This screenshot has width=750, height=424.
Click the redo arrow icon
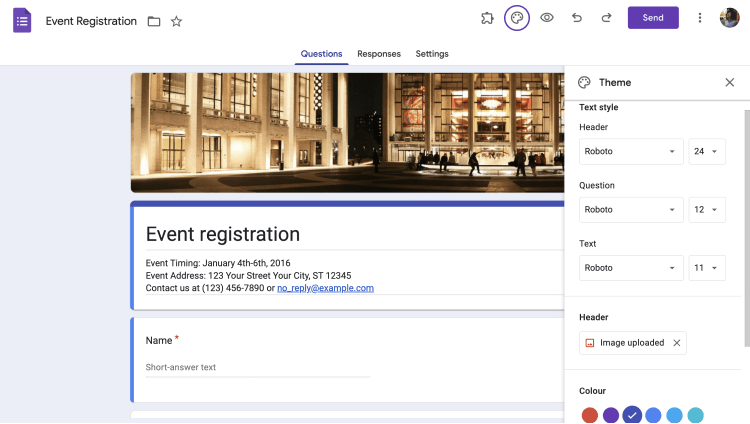coord(606,18)
